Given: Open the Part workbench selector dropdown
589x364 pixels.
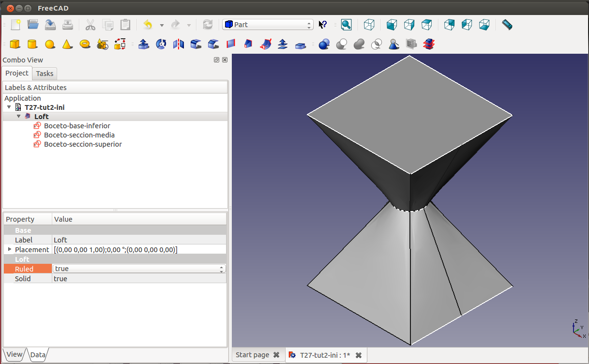Looking at the screenshot, I should click(x=268, y=25).
